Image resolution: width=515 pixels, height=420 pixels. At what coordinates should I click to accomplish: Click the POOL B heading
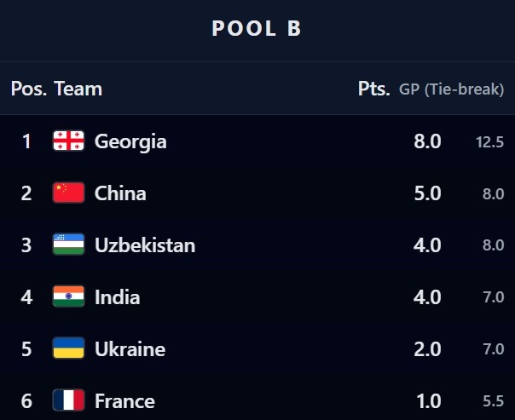[x=257, y=28]
